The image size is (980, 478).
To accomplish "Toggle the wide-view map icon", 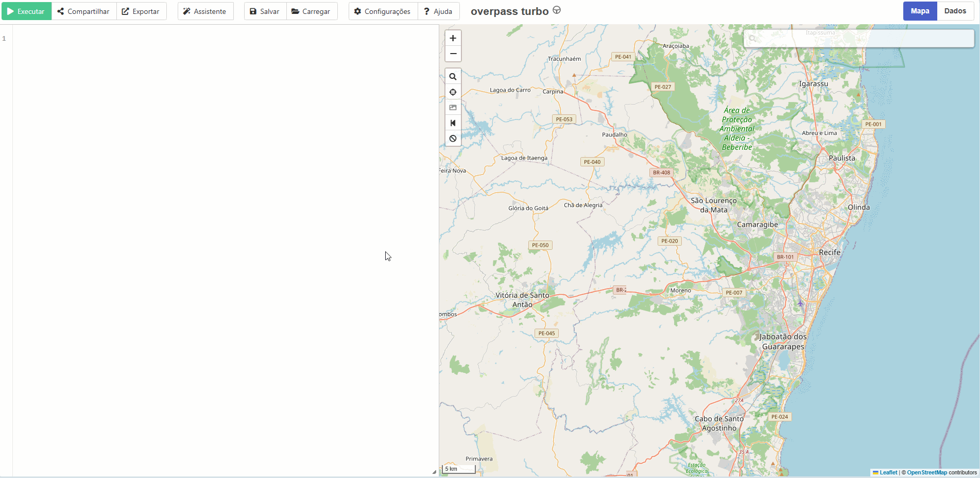I will pyautogui.click(x=453, y=123).
